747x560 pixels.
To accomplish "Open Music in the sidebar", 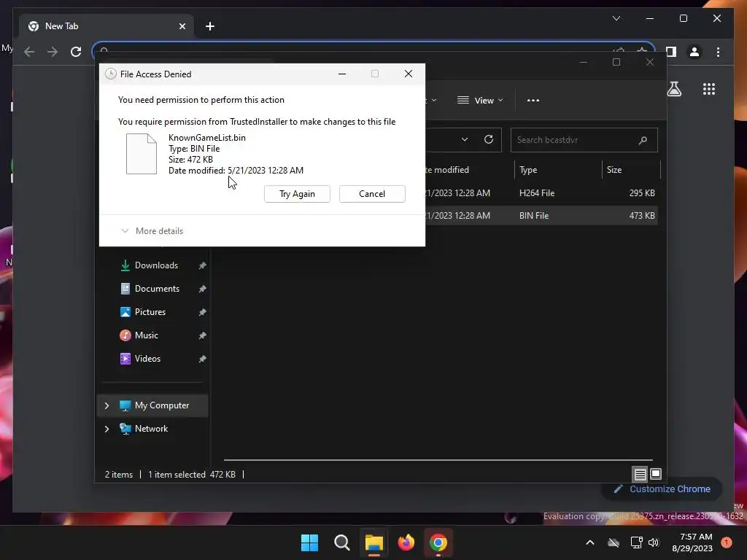I will click(146, 335).
